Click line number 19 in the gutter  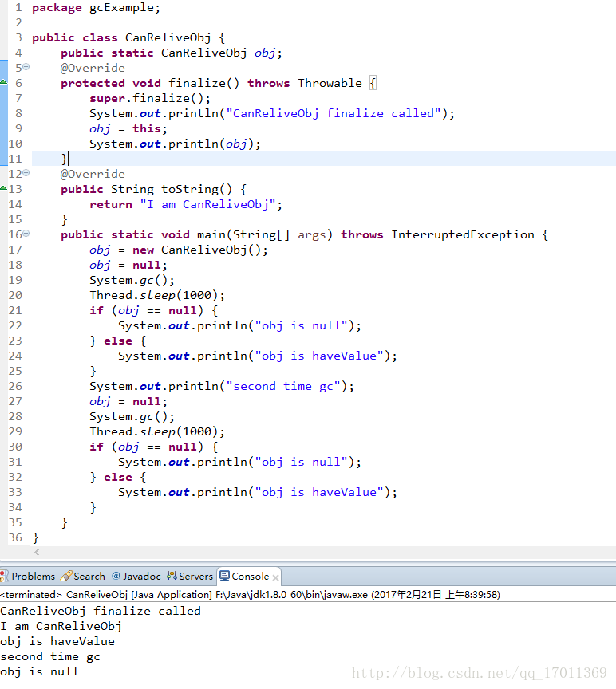click(x=15, y=280)
